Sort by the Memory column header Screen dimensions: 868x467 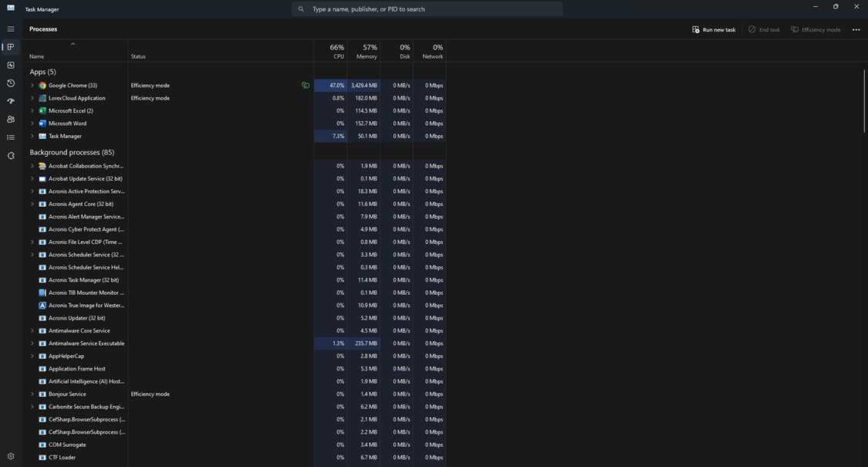coord(363,51)
